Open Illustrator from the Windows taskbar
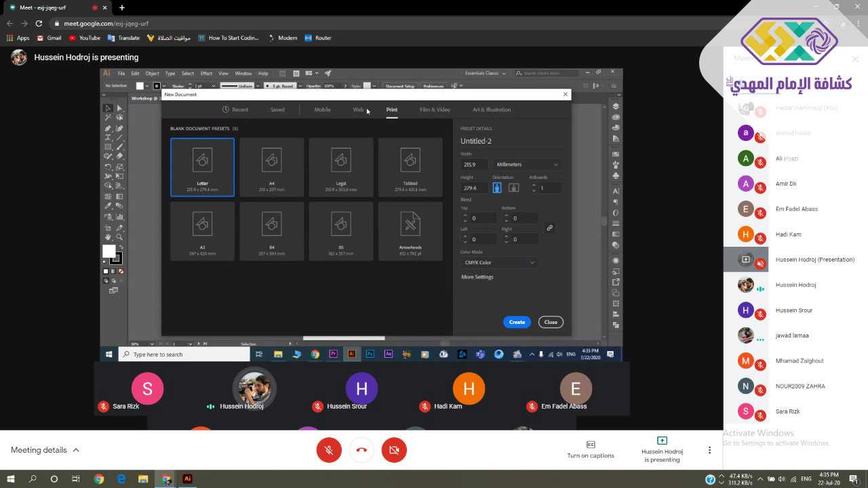 click(187, 479)
